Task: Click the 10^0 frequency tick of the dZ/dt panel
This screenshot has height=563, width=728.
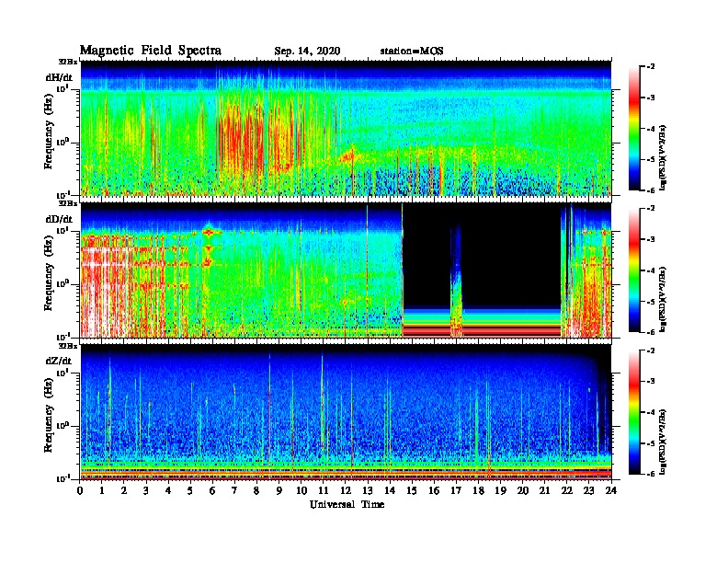Action: coord(63,426)
